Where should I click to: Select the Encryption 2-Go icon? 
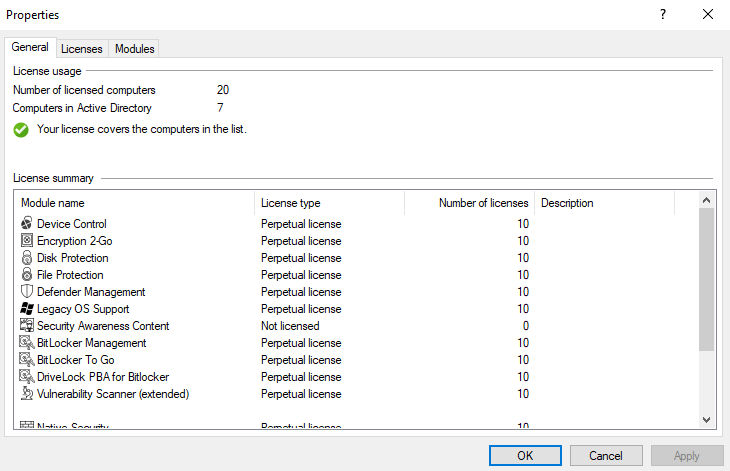tap(27, 241)
